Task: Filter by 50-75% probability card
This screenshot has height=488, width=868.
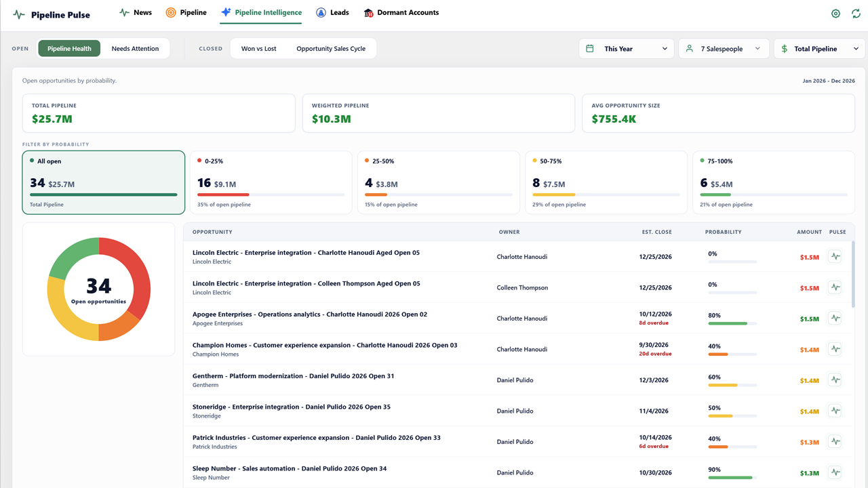Action: 606,182
